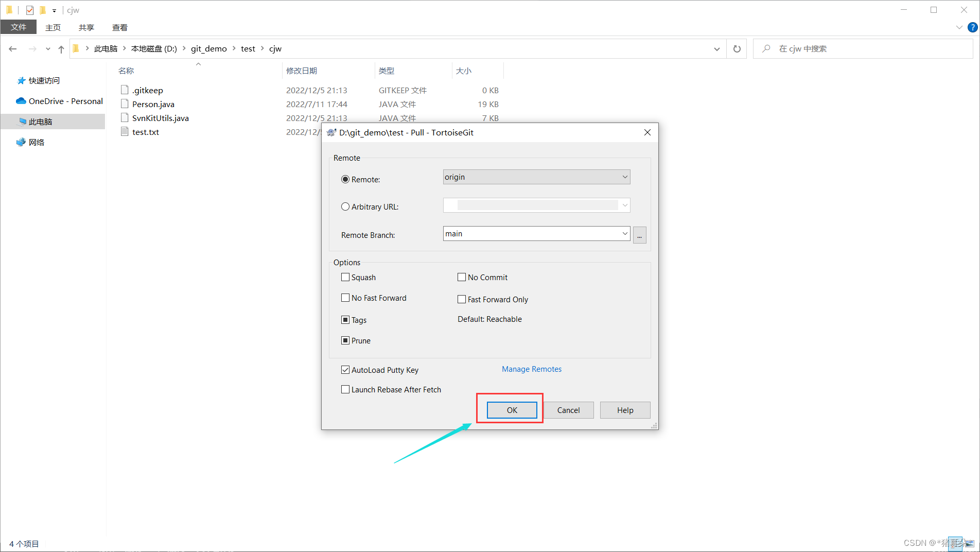Click the ... browse button beside Remote Branch
980x552 pixels.
639,235
